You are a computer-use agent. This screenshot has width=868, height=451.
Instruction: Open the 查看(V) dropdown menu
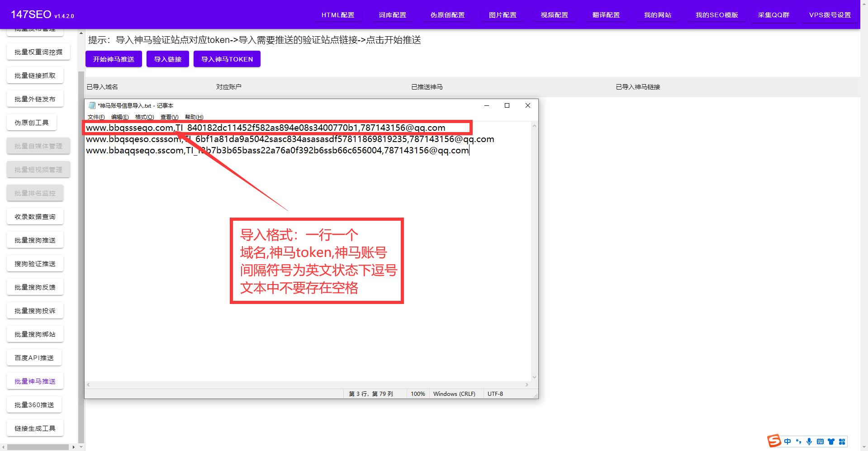click(168, 117)
